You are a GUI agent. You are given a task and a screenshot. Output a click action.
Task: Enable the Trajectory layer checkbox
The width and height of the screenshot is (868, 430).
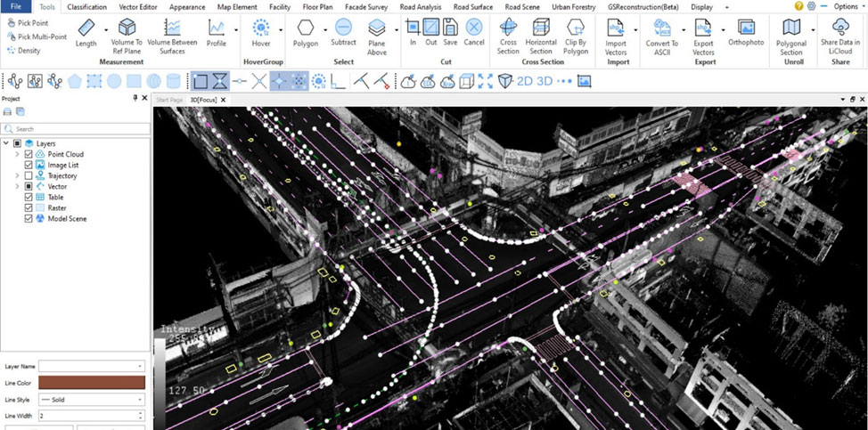point(29,175)
